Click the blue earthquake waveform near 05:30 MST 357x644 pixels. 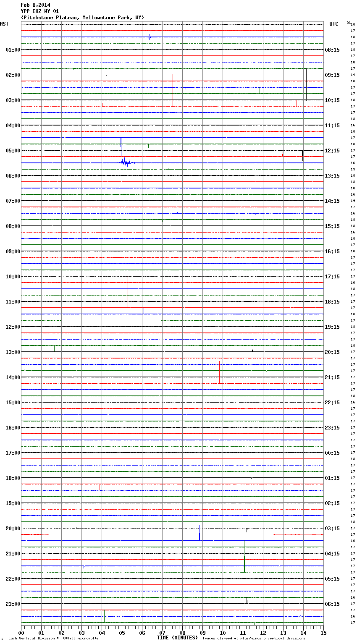pyautogui.click(x=126, y=162)
